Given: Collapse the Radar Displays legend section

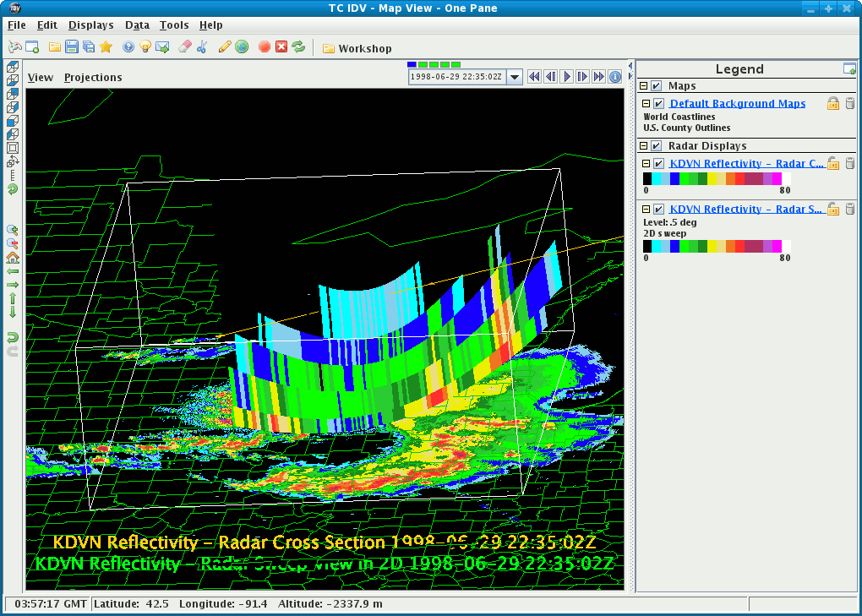Looking at the screenshot, I should (x=643, y=146).
